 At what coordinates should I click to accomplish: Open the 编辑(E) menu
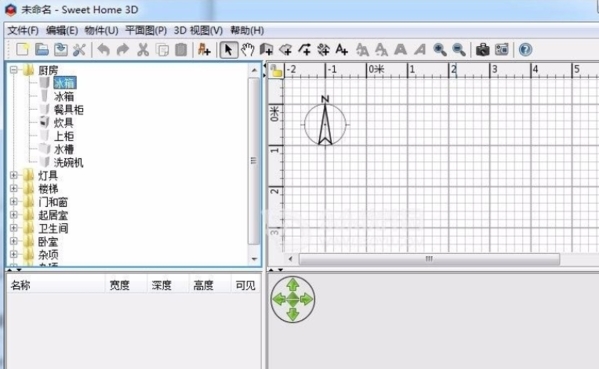tap(62, 31)
